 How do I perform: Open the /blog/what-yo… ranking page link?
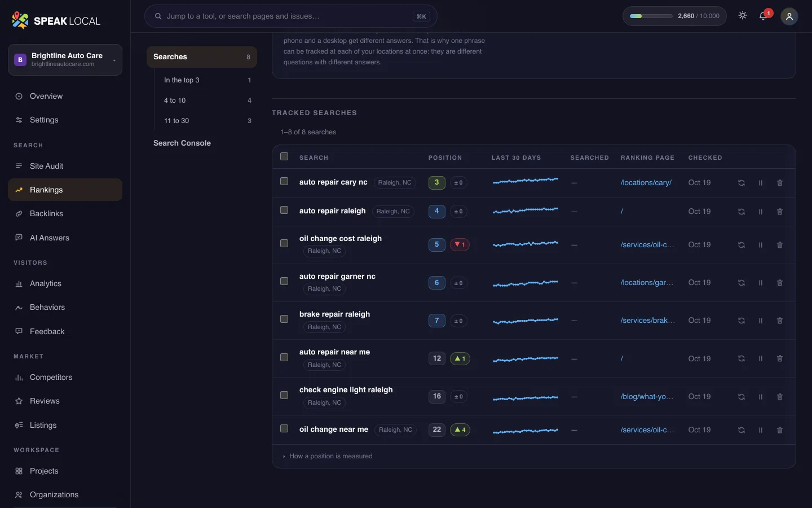coord(647,397)
